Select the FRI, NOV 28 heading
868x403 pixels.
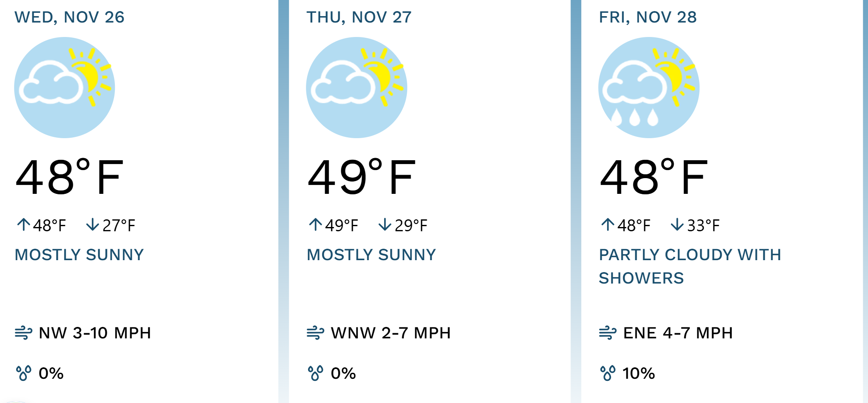(x=648, y=17)
